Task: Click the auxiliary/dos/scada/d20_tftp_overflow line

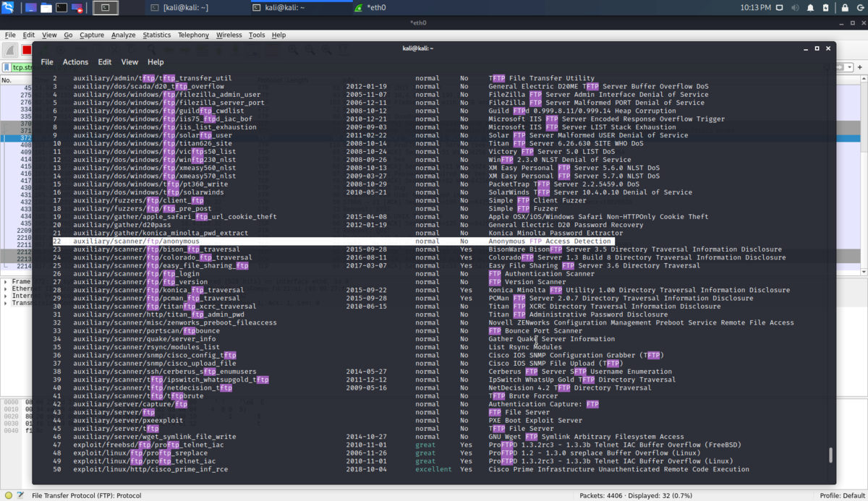Action: click(x=148, y=86)
